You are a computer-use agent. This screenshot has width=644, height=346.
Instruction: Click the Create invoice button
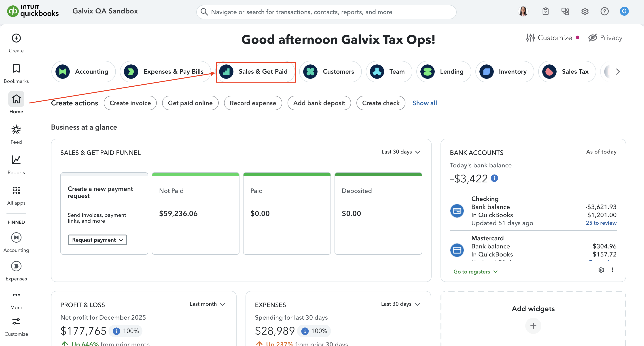point(130,103)
